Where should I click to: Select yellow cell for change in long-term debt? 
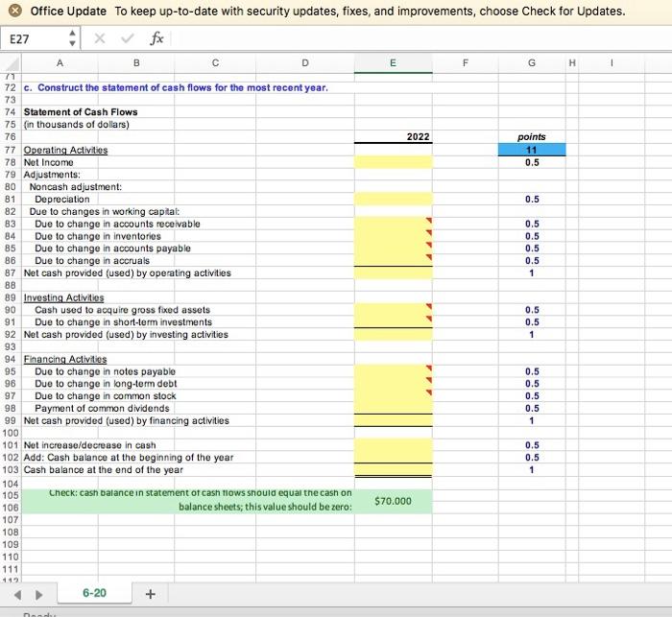(393, 384)
